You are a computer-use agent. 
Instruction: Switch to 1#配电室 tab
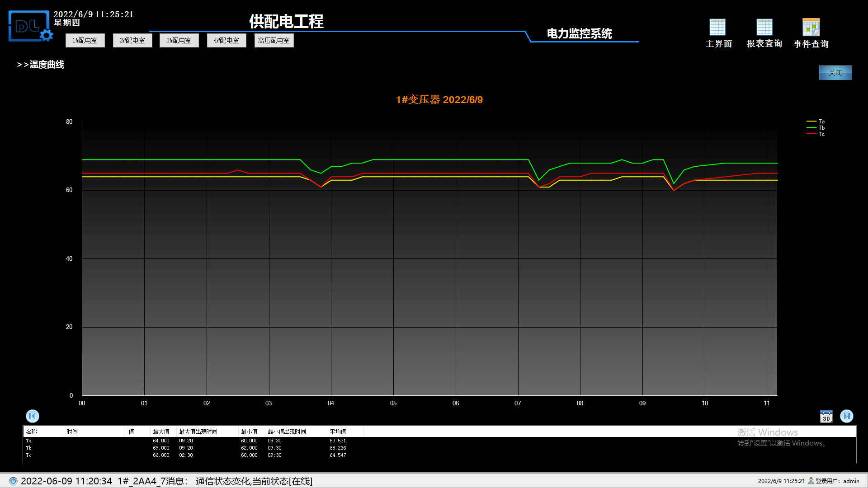(x=85, y=41)
